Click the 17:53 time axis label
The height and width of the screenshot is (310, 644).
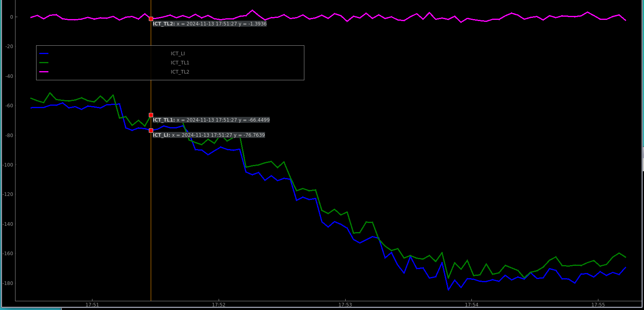point(345,305)
